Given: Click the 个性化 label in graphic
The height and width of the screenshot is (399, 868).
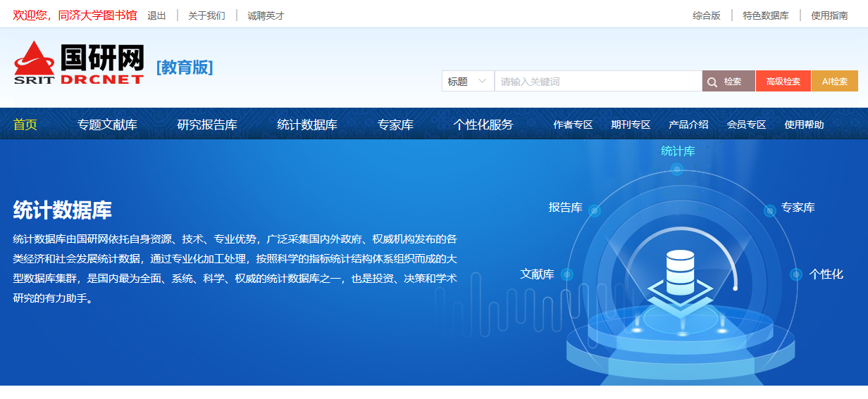Looking at the screenshot, I should click(826, 274).
